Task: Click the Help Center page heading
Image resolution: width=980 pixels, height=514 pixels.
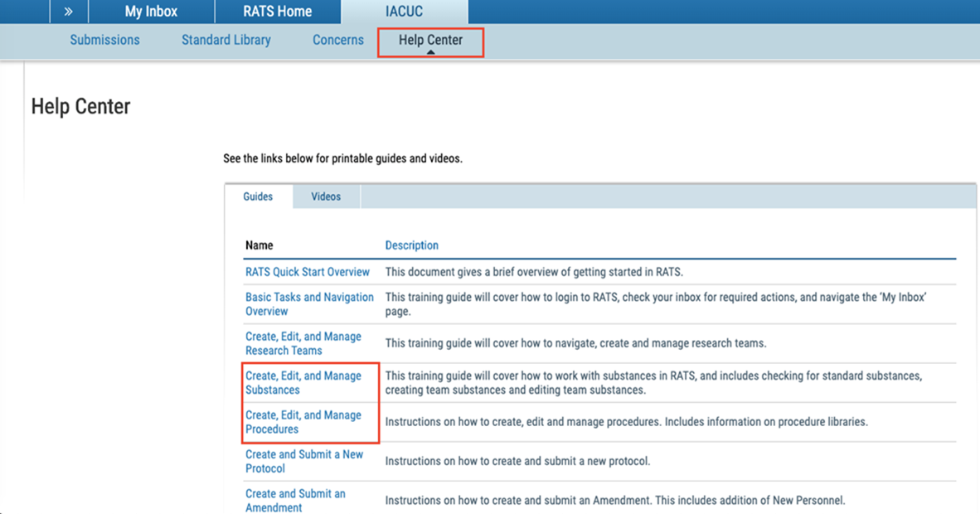Action: 80,106
